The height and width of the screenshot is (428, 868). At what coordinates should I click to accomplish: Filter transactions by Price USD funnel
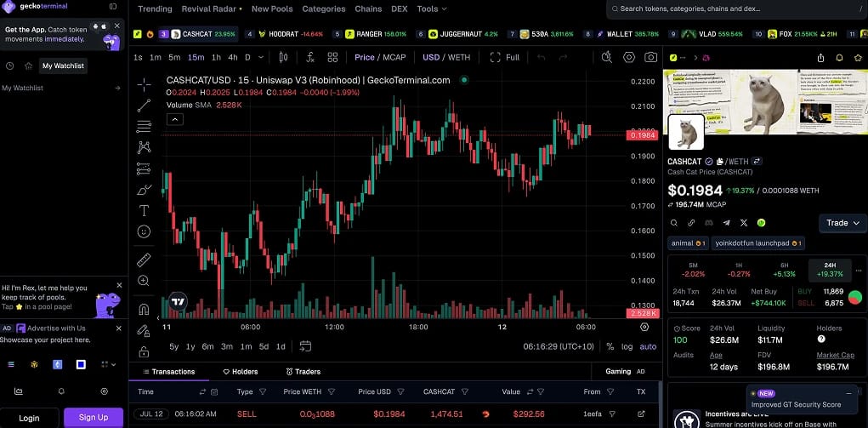click(401, 391)
